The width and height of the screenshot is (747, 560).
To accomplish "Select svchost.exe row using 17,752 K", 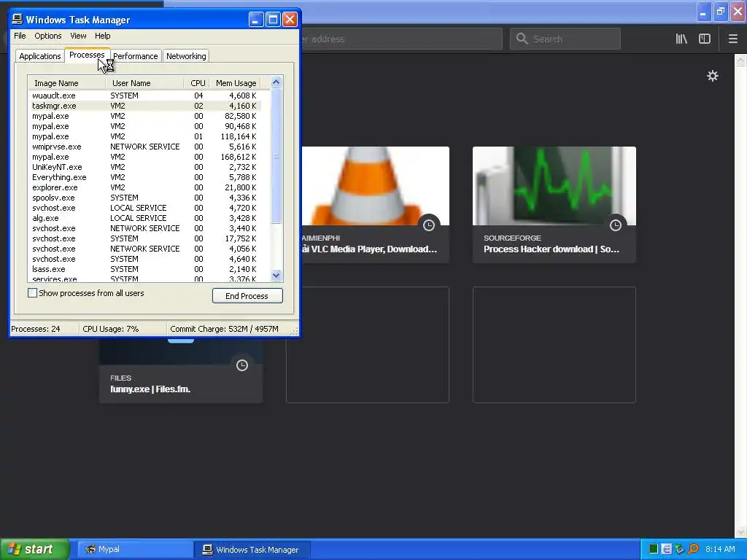I will pyautogui.click(x=145, y=238).
